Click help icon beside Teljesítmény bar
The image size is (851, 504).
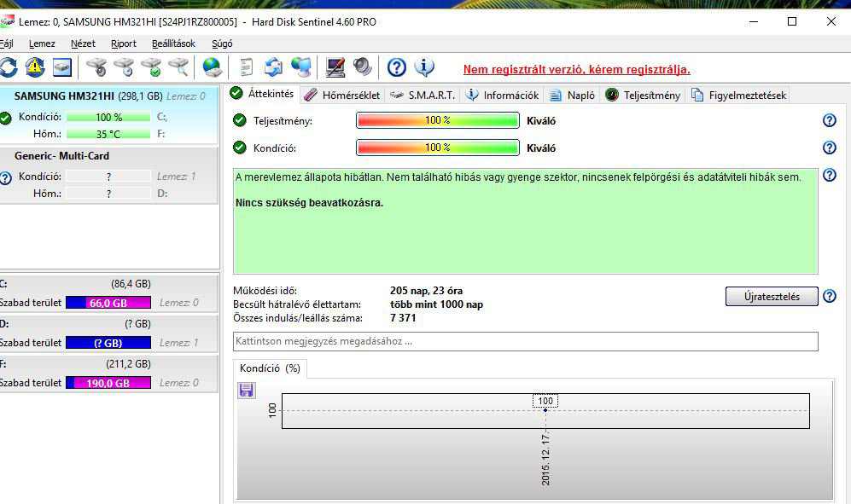(x=830, y=120)
